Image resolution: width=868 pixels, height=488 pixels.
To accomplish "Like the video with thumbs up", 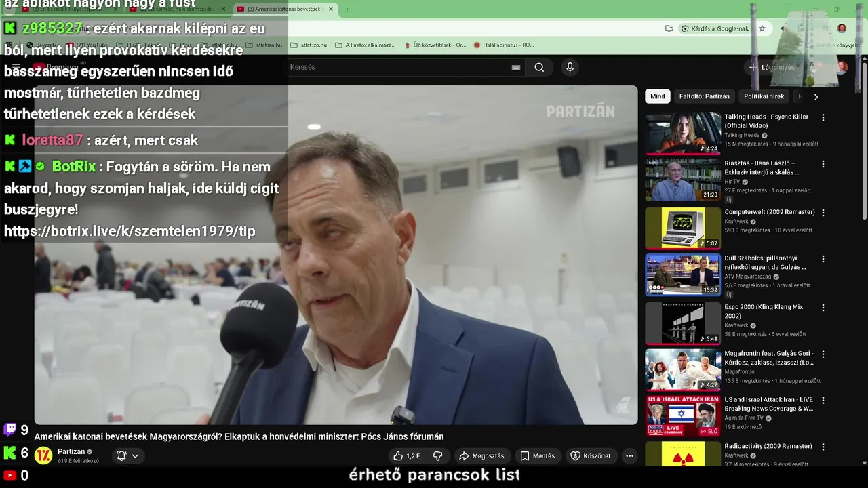I will tap(407, 456).
